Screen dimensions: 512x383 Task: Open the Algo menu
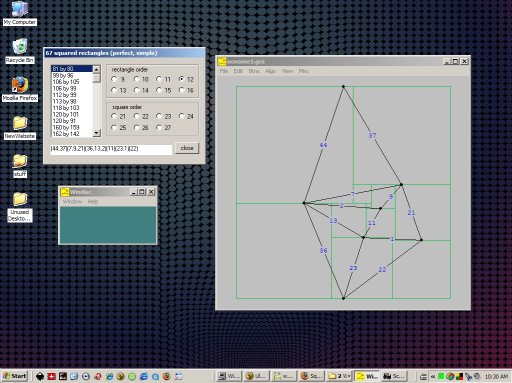(x=270, y=71)
